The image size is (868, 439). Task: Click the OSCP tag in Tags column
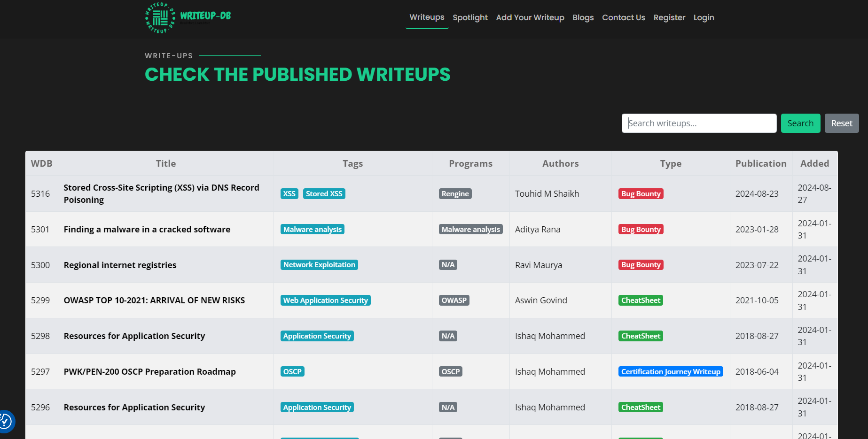(292, 371)
